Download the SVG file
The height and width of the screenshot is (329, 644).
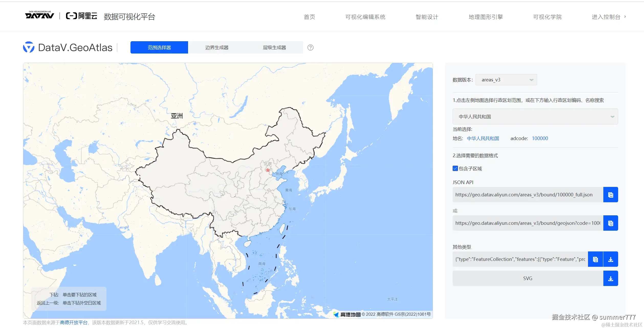610,279
